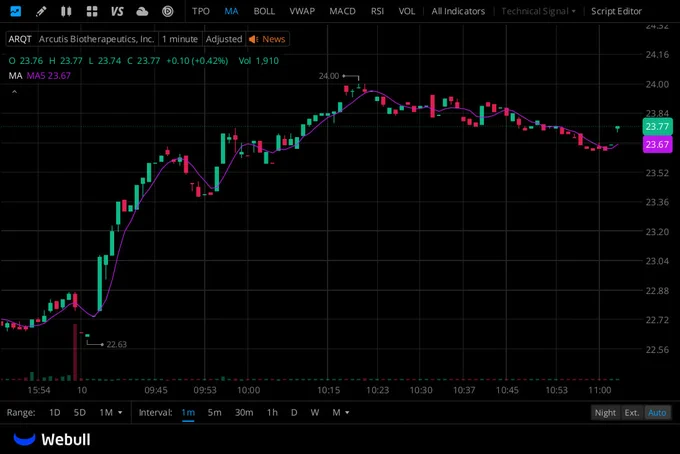Open the drawing pencil tool
The image size is (680, 454).
41,11
